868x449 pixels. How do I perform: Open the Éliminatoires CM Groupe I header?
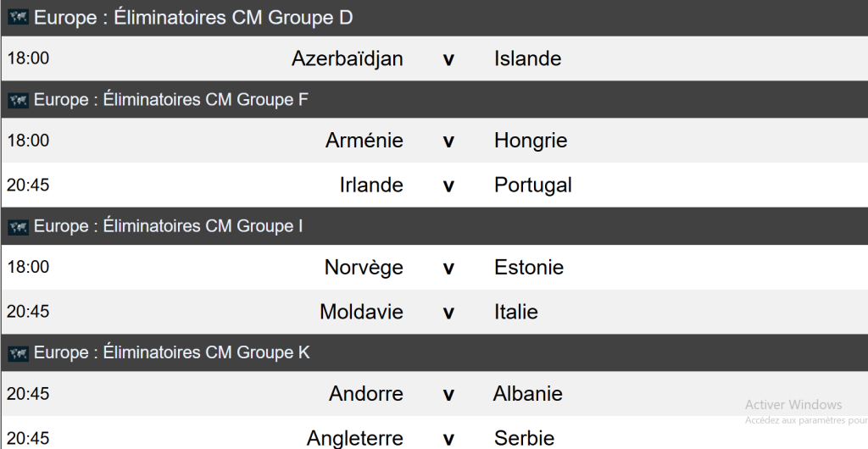pos(168,227)
